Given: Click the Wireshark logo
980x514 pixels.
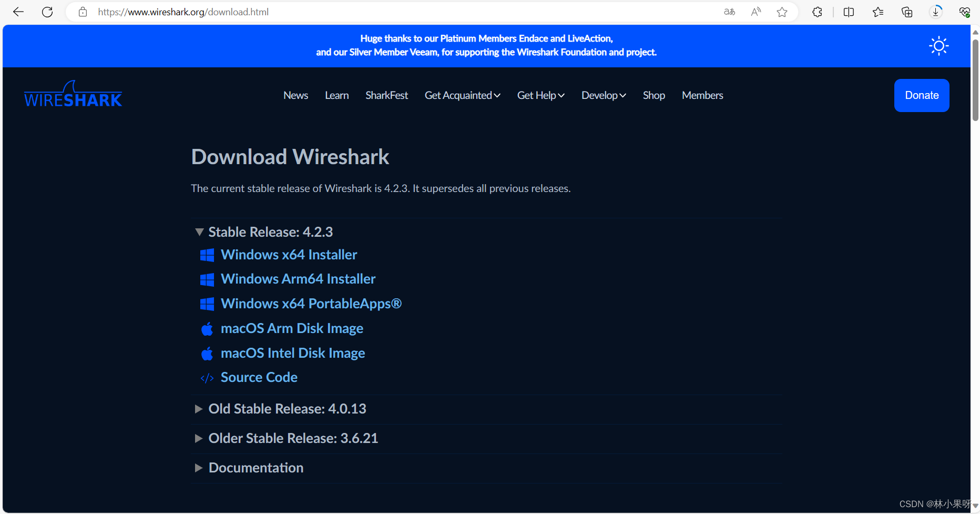Looking at the screenshot, I should [73, 94].
